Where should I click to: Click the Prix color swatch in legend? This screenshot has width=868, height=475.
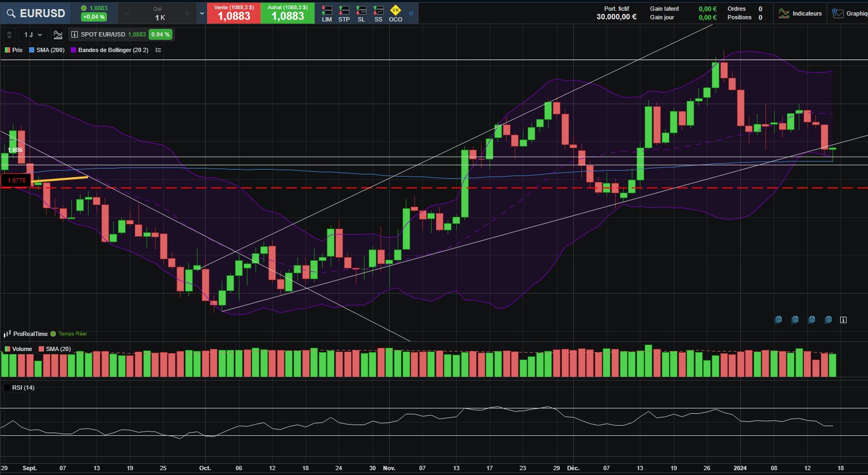click(8, 50)
